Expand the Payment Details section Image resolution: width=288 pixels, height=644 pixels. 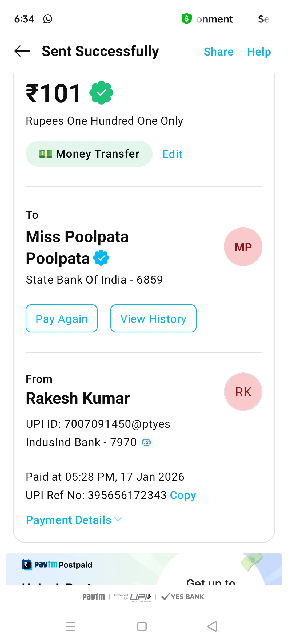[74, 520]
